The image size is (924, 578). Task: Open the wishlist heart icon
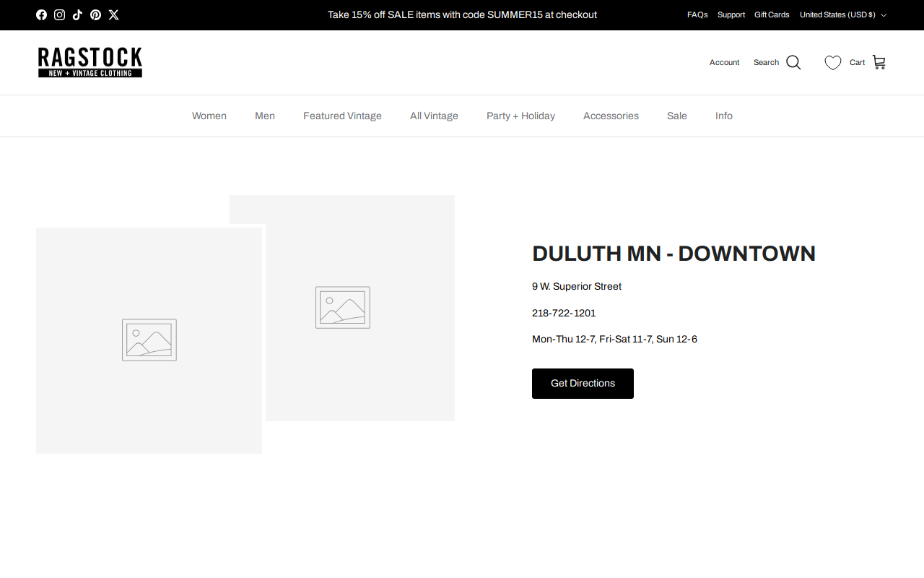click(833, 63)
